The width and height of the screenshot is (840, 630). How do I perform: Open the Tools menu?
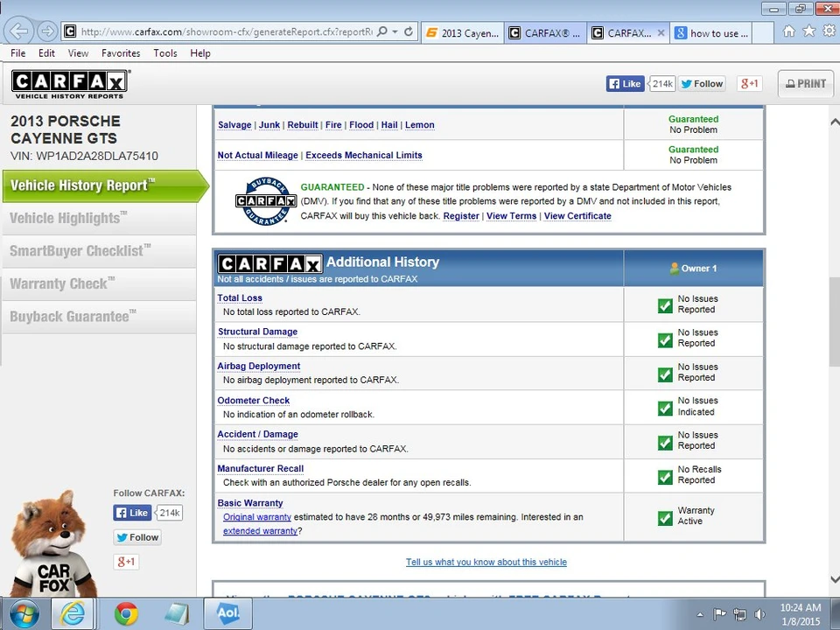165,53
